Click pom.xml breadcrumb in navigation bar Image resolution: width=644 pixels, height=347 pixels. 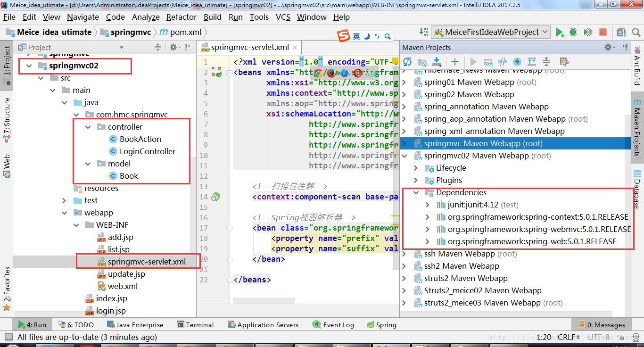pyautogui.click(x=181, y=32)
